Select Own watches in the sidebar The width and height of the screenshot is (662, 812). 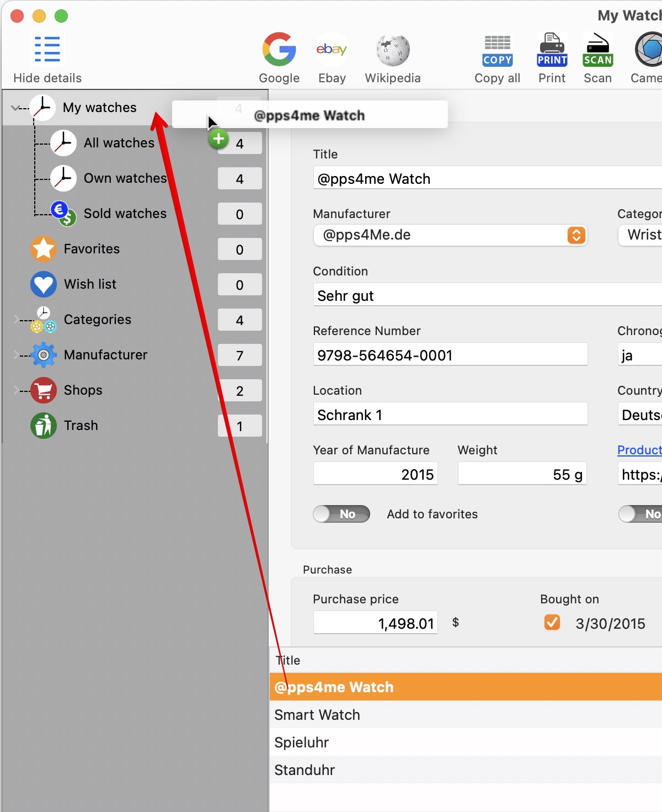(x=125, y=178)
